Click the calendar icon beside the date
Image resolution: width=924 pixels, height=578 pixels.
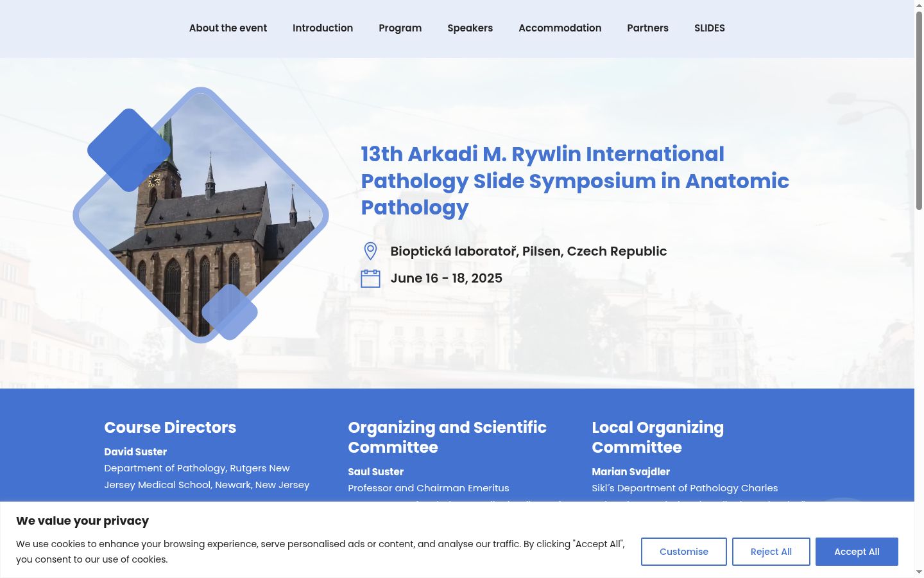pyautogui.click(x=370, y=279)
